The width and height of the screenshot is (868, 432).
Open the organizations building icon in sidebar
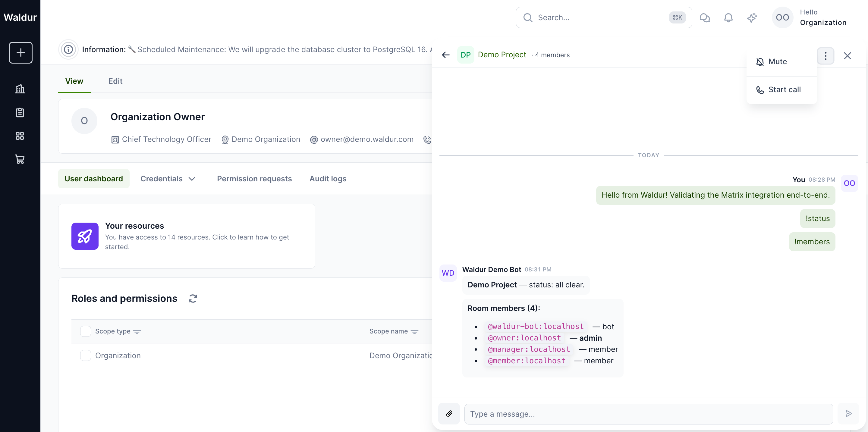pos(20,89)
